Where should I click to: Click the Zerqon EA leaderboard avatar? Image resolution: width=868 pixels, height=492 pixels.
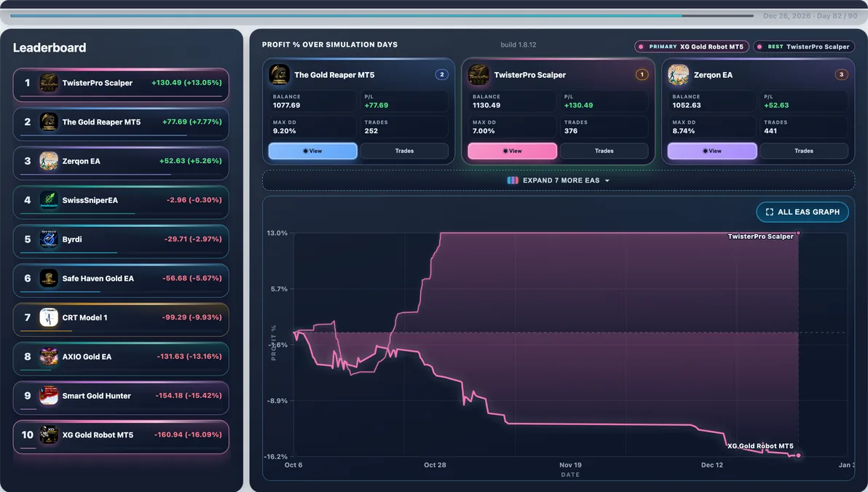[49, 161]
